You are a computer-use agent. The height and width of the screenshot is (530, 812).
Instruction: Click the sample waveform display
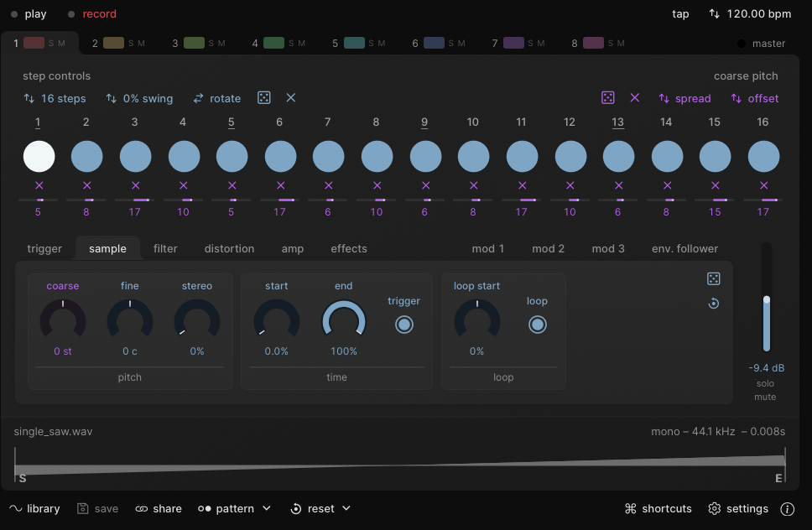[x=400, y=465]
